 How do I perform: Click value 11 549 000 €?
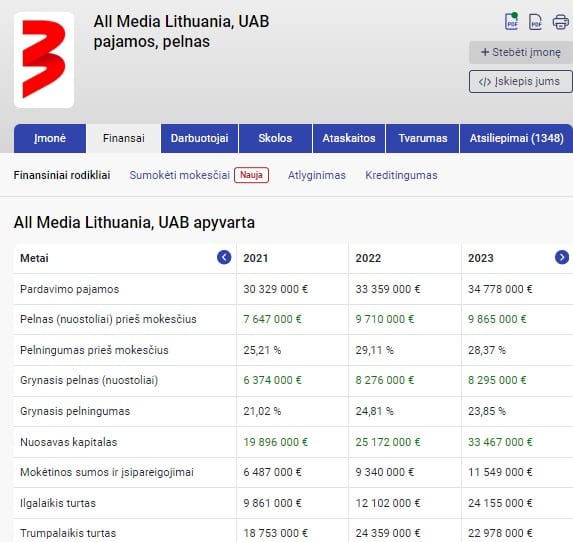tap(500, 472)
